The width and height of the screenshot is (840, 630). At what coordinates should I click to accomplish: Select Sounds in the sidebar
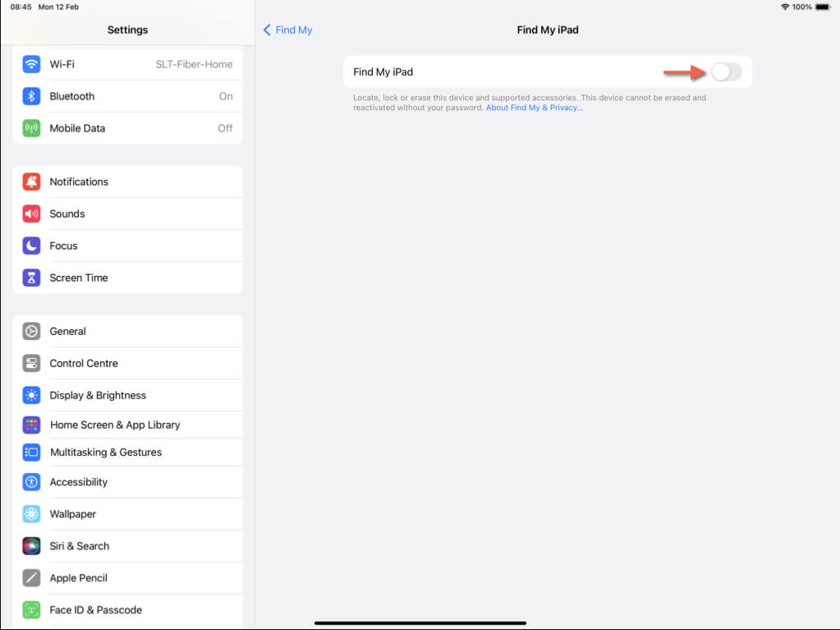coord(127,214)
